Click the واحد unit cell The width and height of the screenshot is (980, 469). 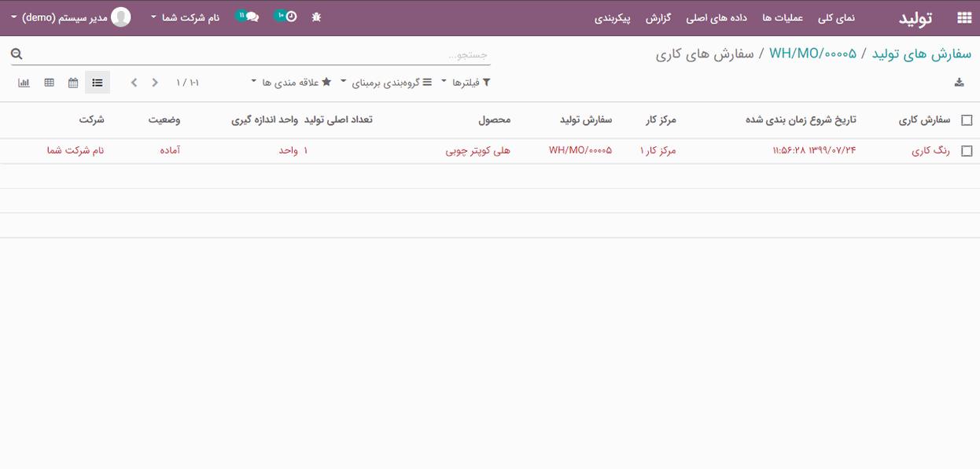coord(289,150)
